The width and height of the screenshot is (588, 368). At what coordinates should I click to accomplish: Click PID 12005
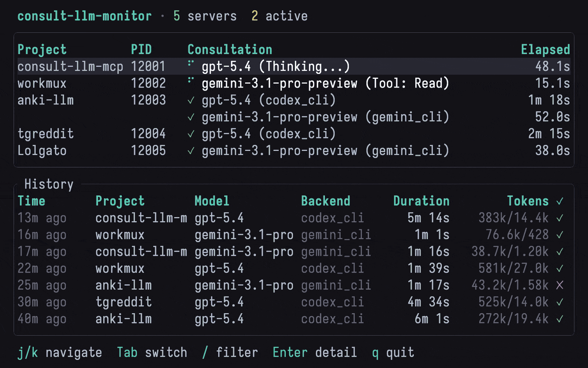[x=148, y=151]
